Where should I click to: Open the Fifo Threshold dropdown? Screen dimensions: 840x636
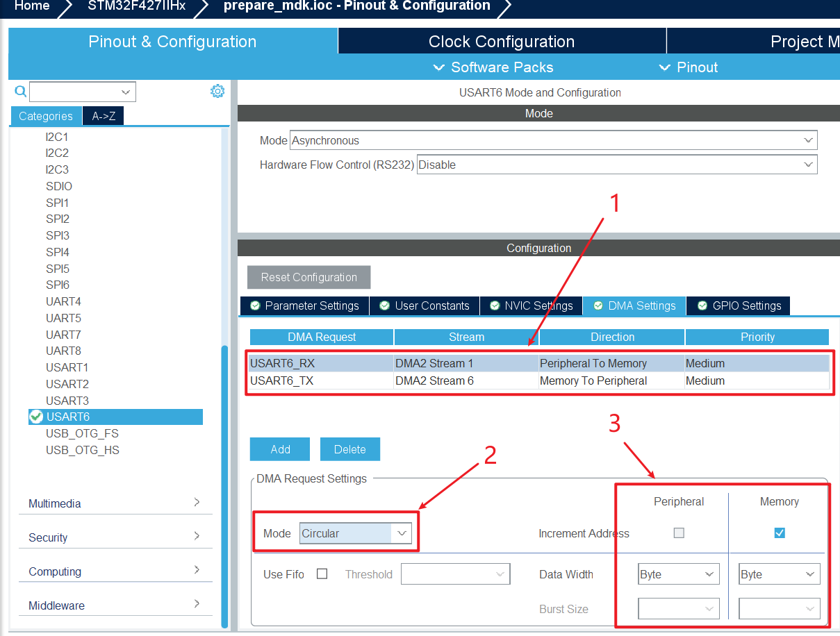[455, 574]
